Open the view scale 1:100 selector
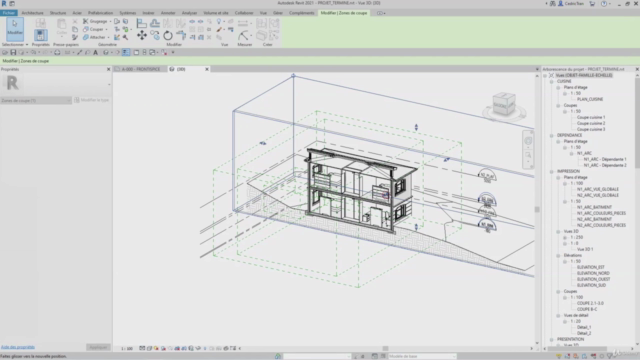The height and width of the screenshot is (360, 640). (127, 349)
